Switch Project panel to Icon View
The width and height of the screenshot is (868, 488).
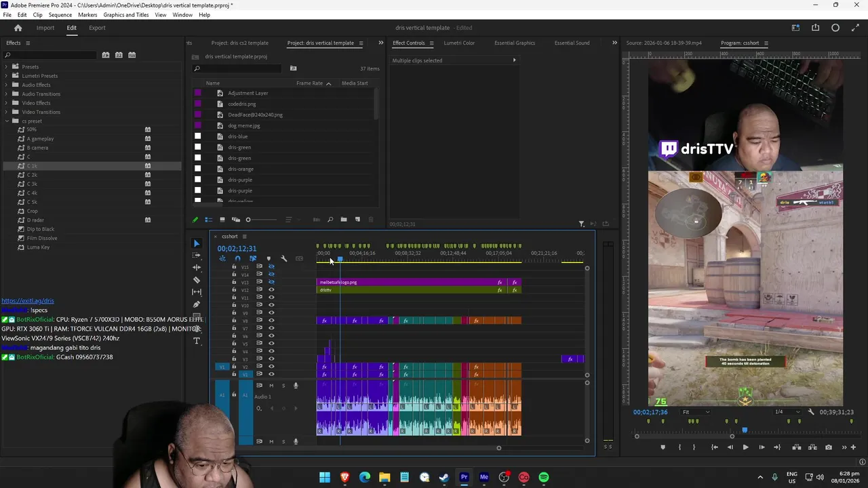tap(222, 220)
